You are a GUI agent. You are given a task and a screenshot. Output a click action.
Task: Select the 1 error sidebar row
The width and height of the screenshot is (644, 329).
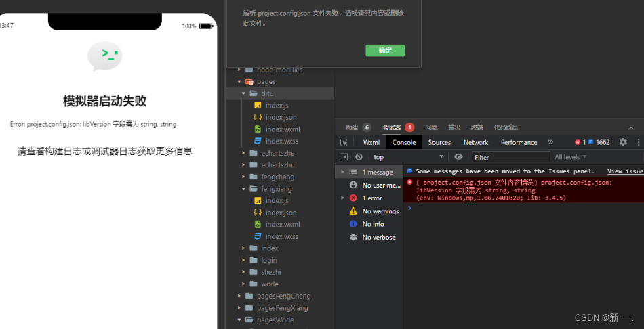(x=369, y=198)
